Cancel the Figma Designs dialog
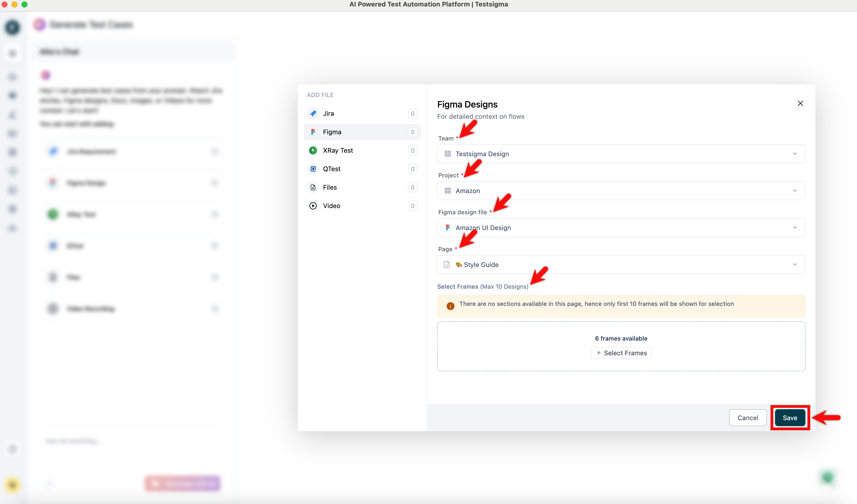Screen dimensions: 857x504 pos(747,418)
